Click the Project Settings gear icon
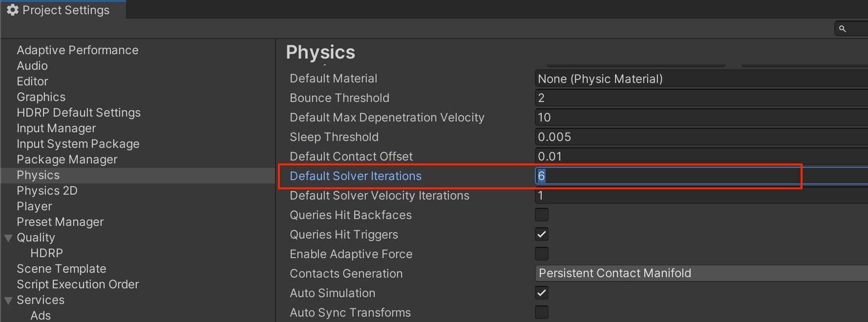Screen dimensions: 868x322 tap(12, 10)
